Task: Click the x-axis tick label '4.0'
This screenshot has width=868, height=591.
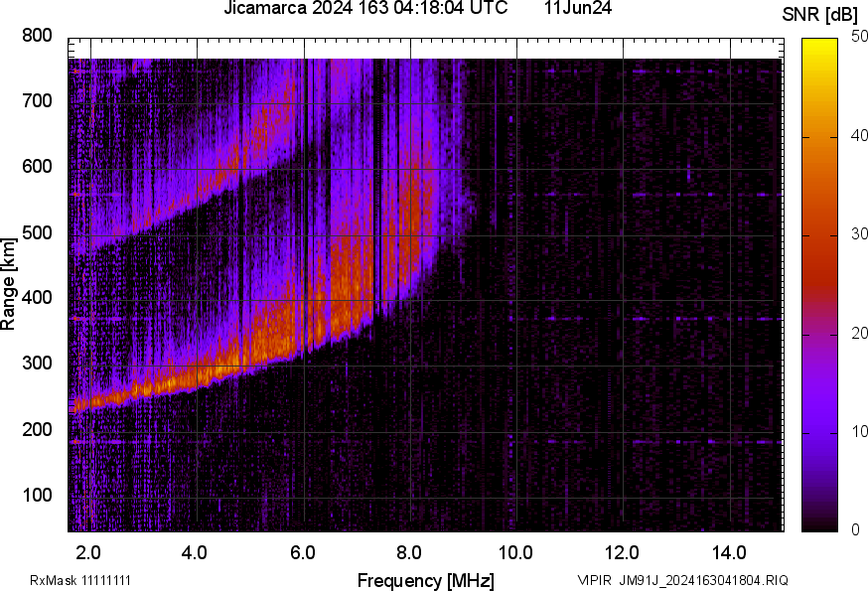Action: click(195, 553)
